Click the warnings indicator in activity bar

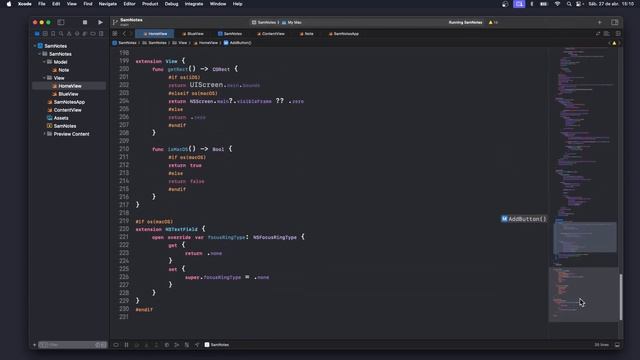point(493,22)
